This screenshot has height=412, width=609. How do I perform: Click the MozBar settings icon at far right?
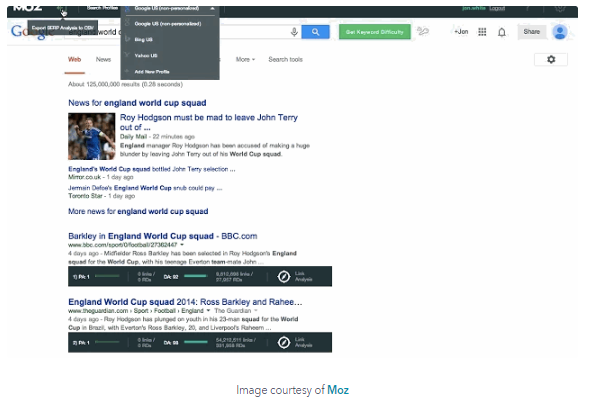point(560,8)
